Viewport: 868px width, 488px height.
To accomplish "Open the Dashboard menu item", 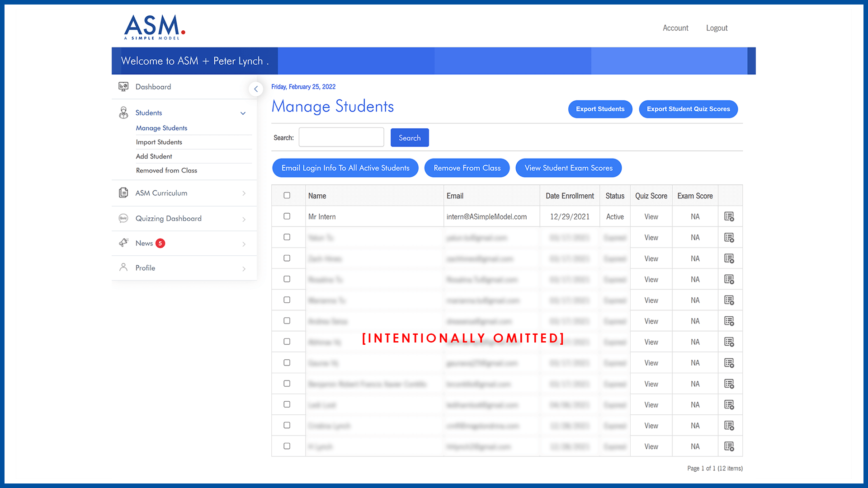I will [153, 87].
